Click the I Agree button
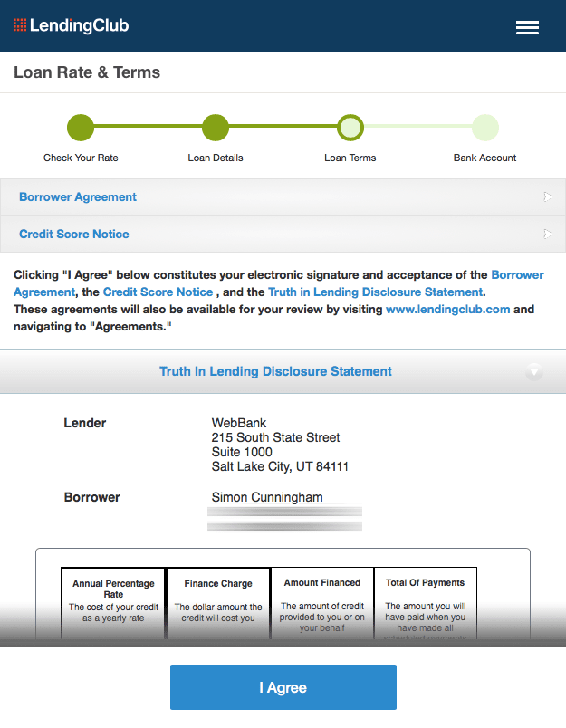Viewport: 566px width, 728px height. point(283,687)
